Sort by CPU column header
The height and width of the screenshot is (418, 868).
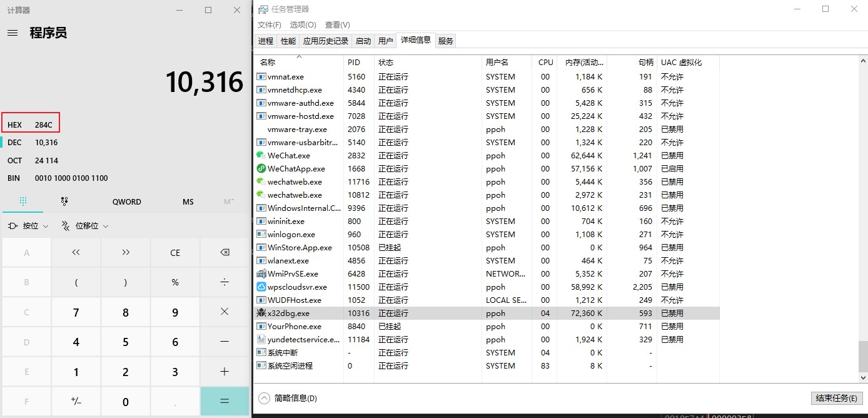[x=545, y=62]
